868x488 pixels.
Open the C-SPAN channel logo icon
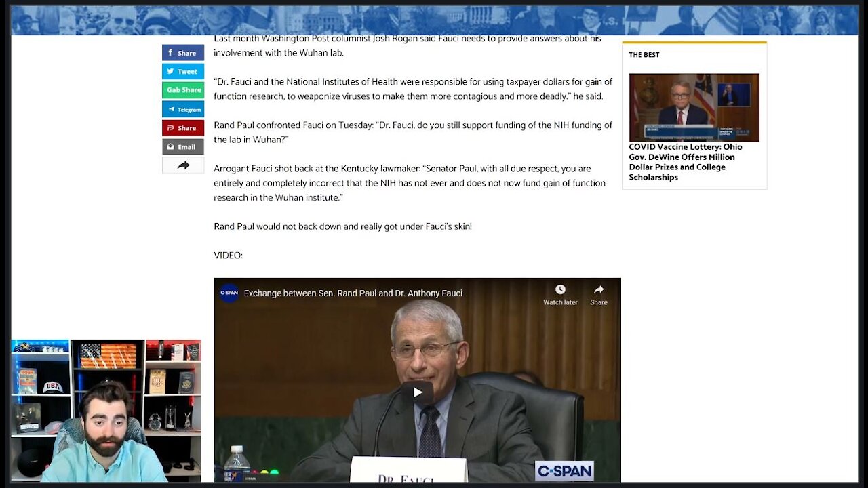pos(229,293)
